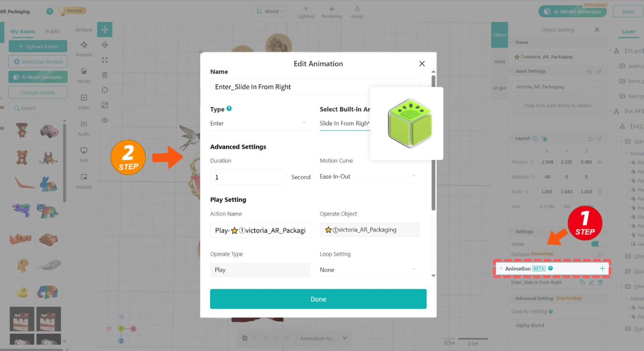Screen dimensions: 644x351
Task: Open the Model tool in Actions panel
Action: [83, 76]
